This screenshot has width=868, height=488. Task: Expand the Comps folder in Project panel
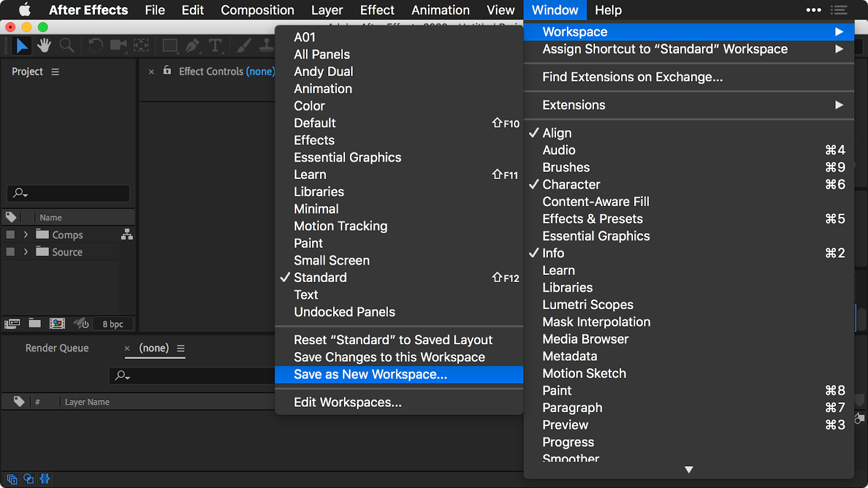tap(25, 235)
